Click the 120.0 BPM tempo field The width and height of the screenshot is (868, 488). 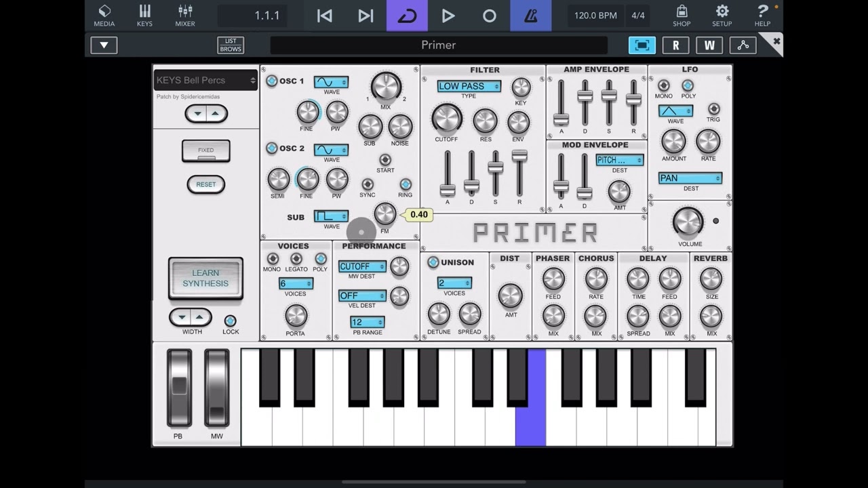(x=595, y=16)
